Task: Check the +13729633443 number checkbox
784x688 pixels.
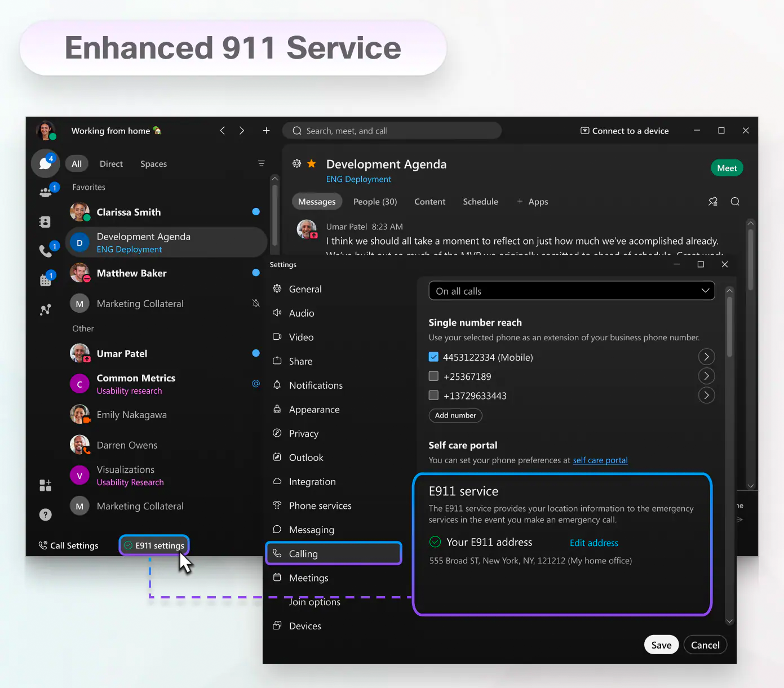Action: click(x=433, y=396)
